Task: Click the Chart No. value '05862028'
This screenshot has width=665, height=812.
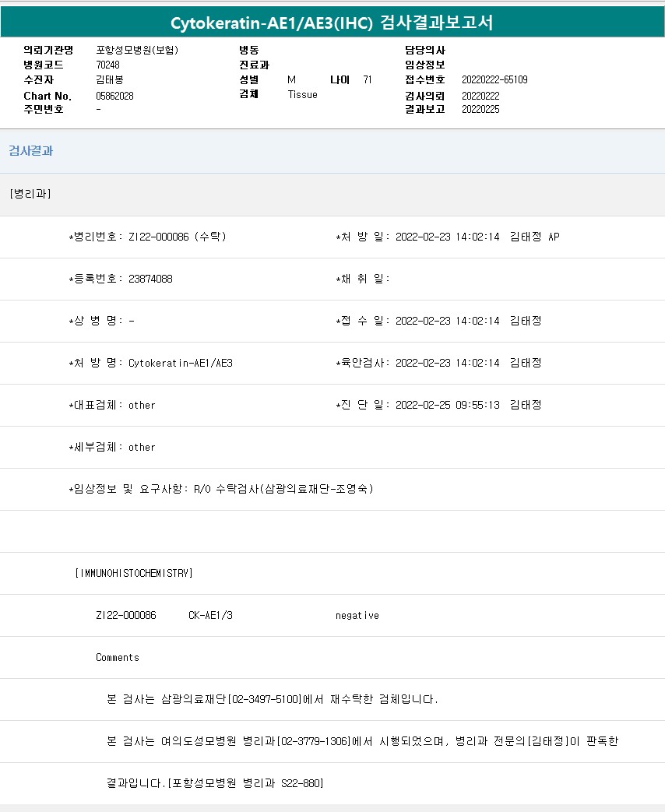Action: 114,96
